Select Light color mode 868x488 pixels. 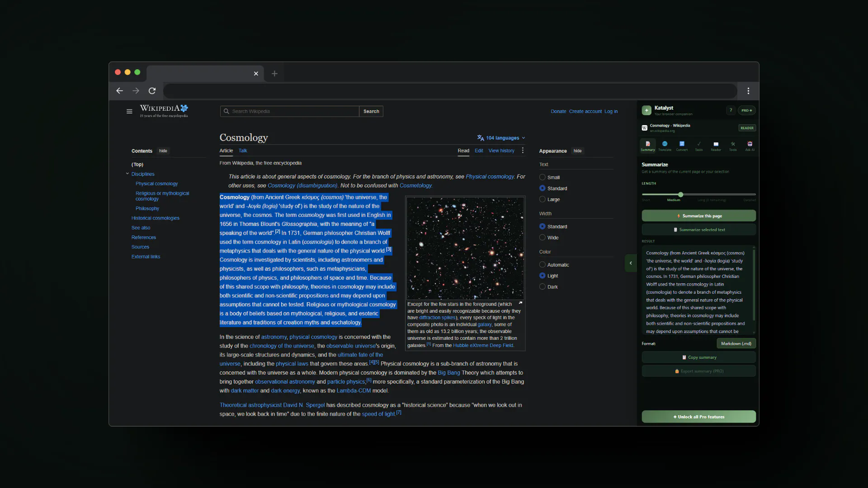click(x=542, y=276)
